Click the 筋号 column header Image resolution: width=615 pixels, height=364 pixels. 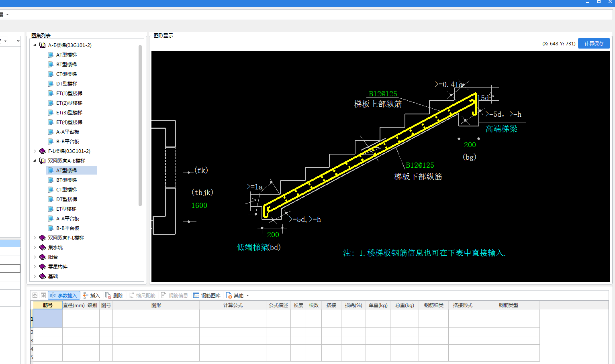[47, 305]
